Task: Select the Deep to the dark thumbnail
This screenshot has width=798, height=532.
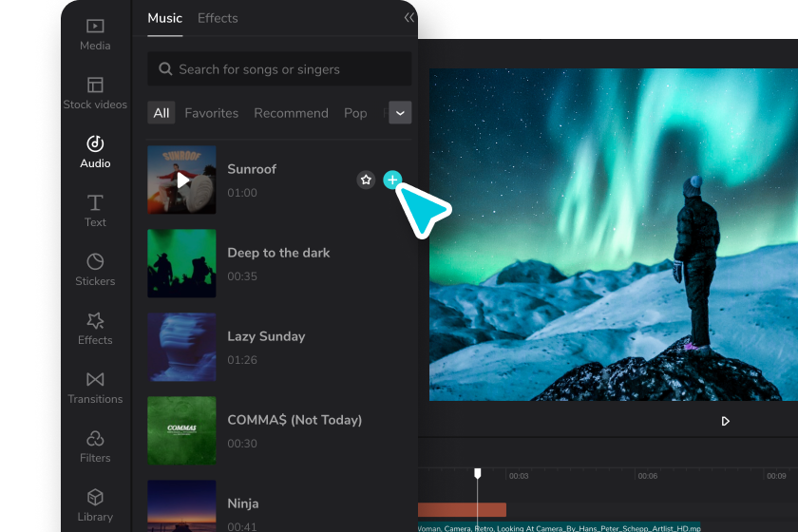Action: point(181,263)
